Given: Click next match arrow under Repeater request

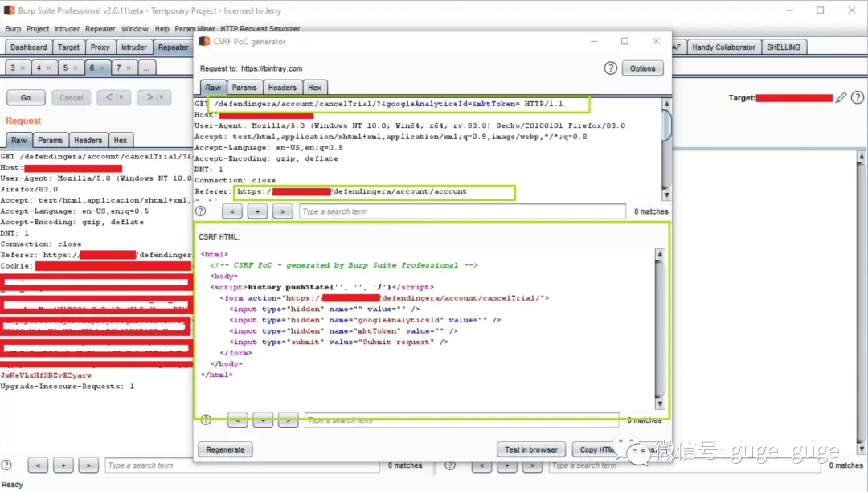Looking at the screenshot, I should pos(88,465).
